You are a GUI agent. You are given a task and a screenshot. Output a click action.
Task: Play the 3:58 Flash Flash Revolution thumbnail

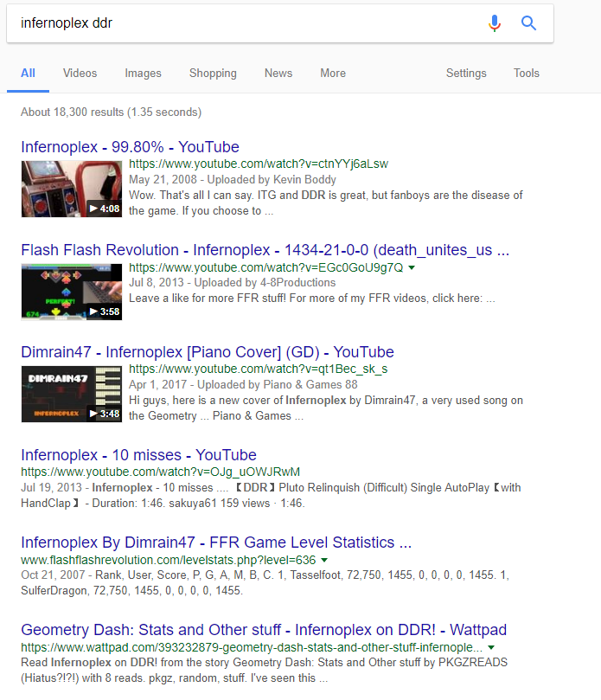coord(72,292)
